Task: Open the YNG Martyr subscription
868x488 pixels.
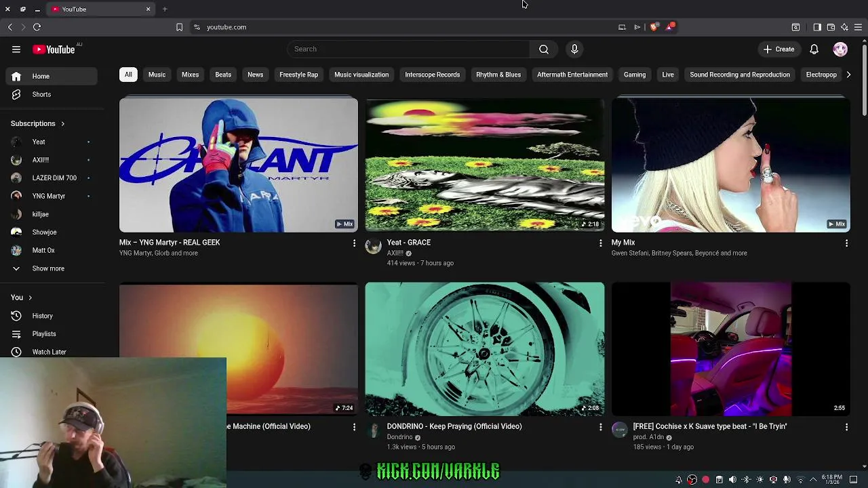Action: 52,196
